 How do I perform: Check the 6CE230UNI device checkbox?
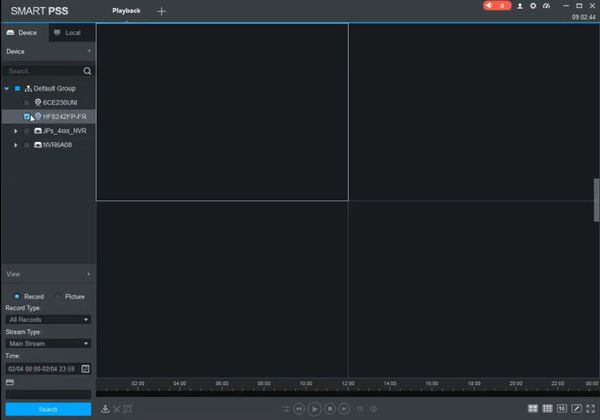[26, 103]
